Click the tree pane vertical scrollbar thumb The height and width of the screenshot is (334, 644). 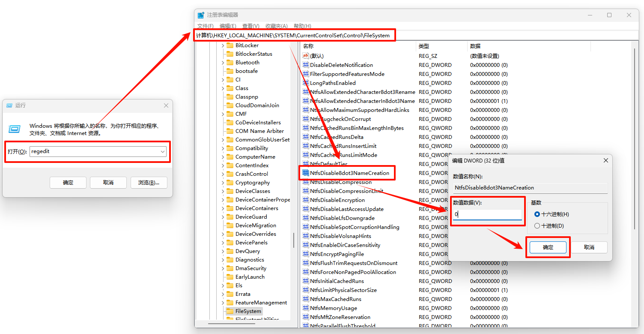click(x=294, y=240)
